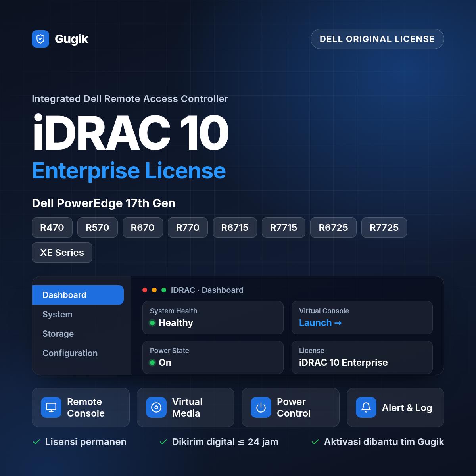Click the Power Control label
The height and width of the screenshot is (476, 476).
tap(294, 407)
